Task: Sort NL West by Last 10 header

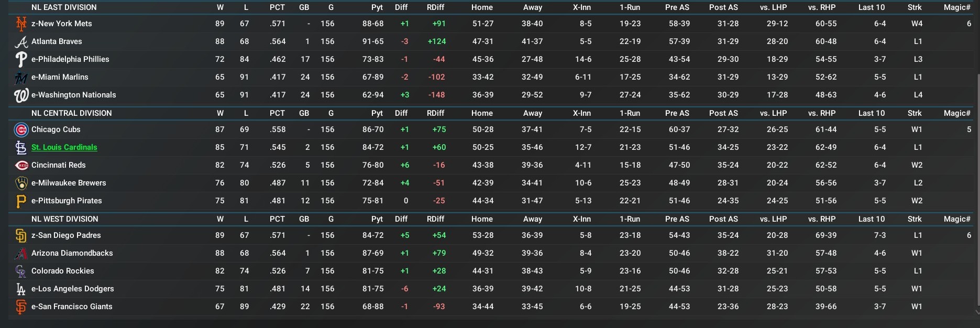Action: tap(872, 219)
